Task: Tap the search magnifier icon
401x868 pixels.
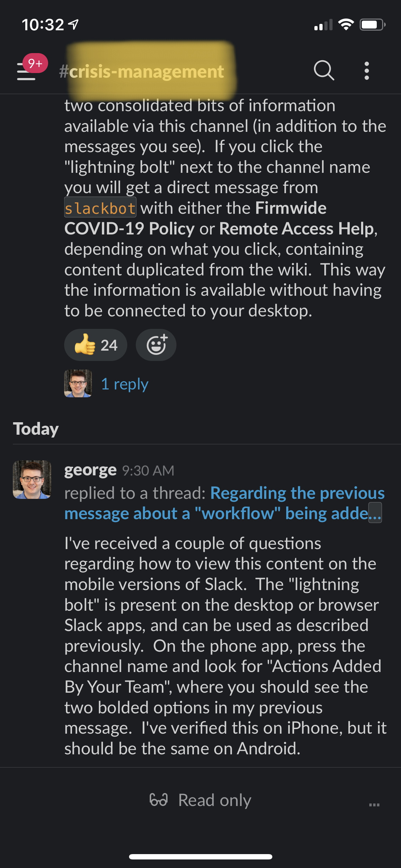Action: pyautogui.click(x=324, y=70)
